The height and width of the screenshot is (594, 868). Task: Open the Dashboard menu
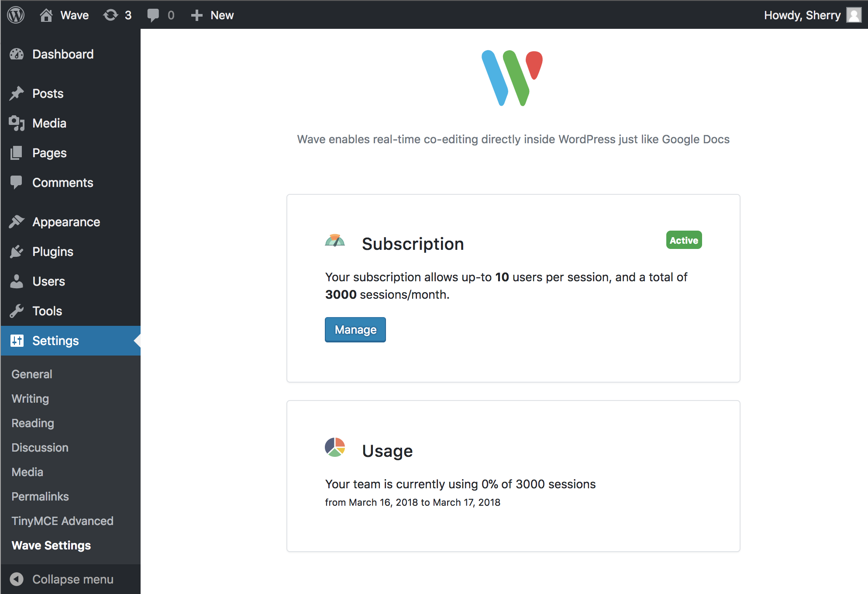point(63,54)
